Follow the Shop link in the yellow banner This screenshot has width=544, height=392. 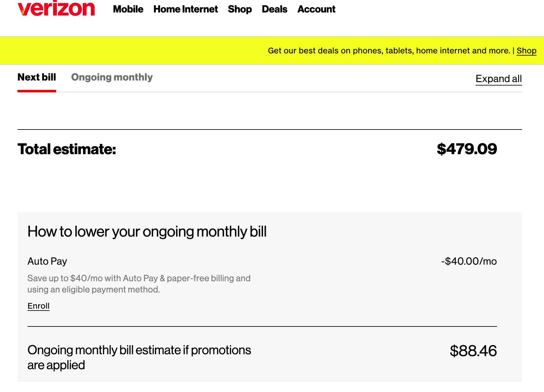[526, 51]
